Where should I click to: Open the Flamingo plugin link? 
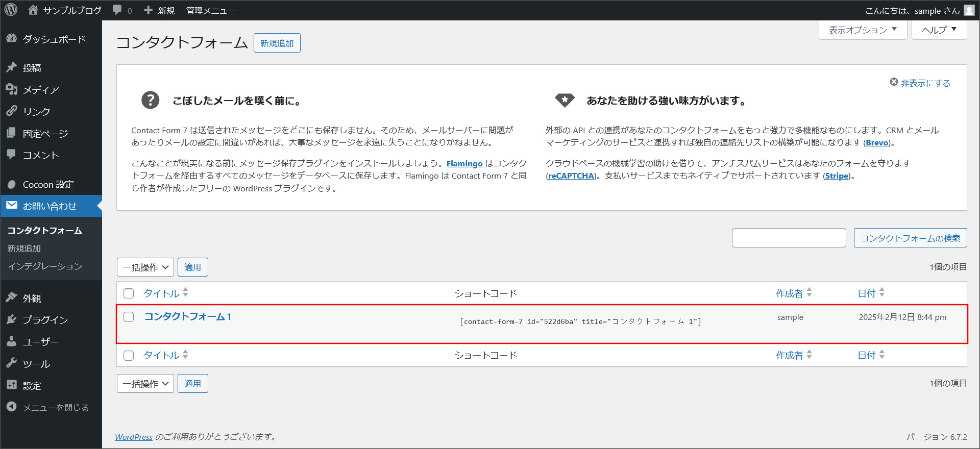pyautogui.click(x=464, y=164)
